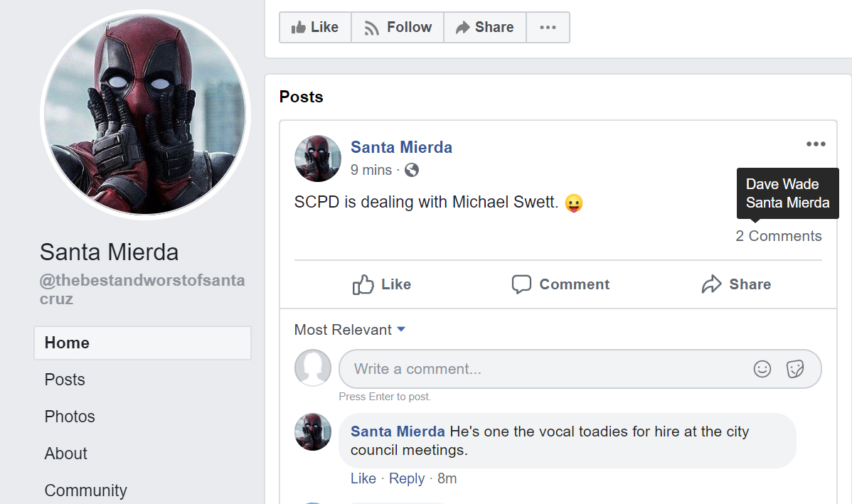This screenshot has height=504, width=852.
Task: Click inside the Write a comment field
Action: pos(541,369)
